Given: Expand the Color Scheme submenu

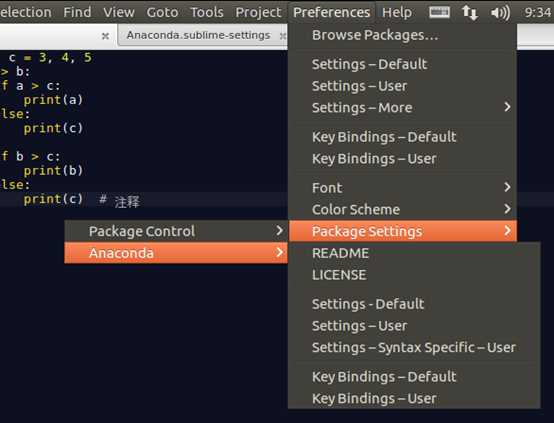Looking at the screenshot, I should pos(403,210).
